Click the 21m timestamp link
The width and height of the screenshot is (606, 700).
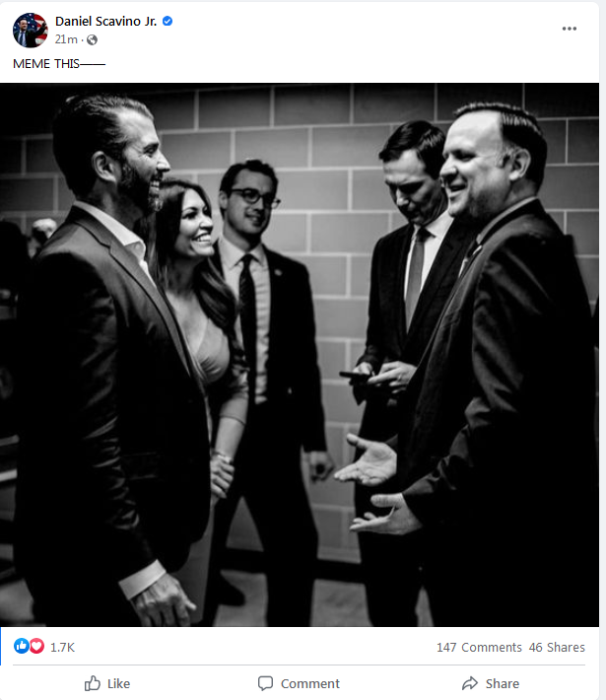pyautogui.click(x=66, y=39)
